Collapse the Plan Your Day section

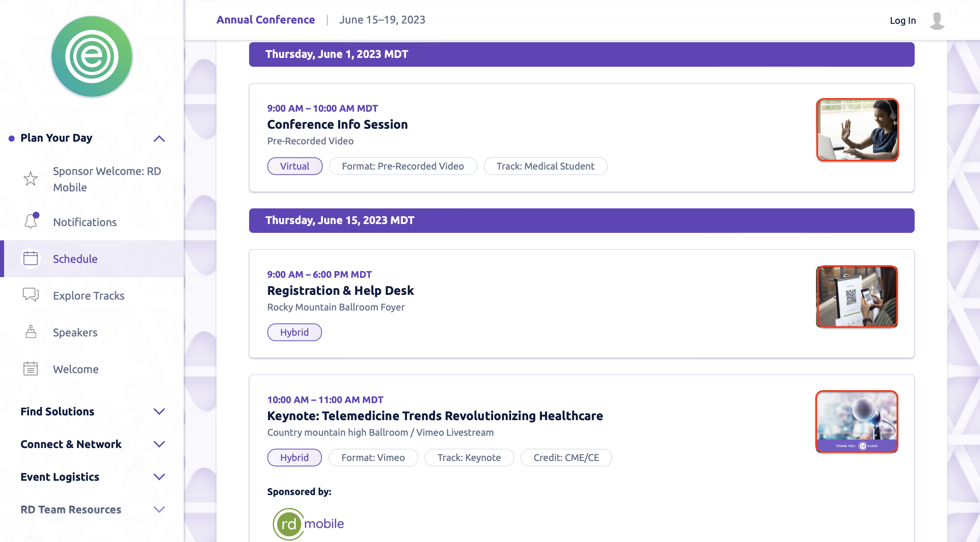[x=159, y=139]
